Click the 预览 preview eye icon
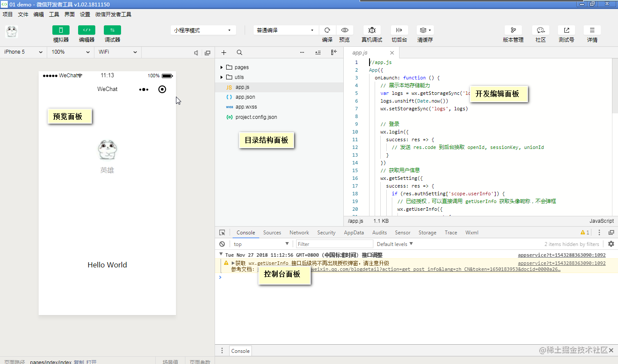The width and height of the screenshot is (618, 364). [x=345, y=30]
